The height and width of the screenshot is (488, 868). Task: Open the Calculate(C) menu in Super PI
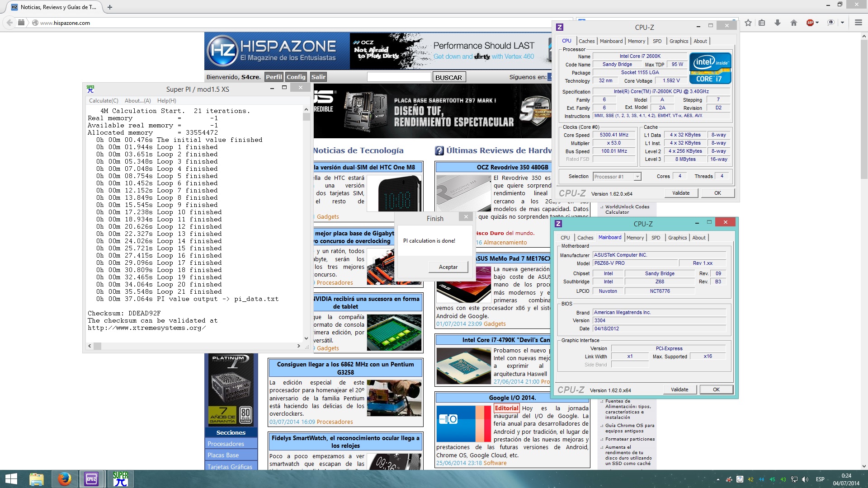coord(104,101)
